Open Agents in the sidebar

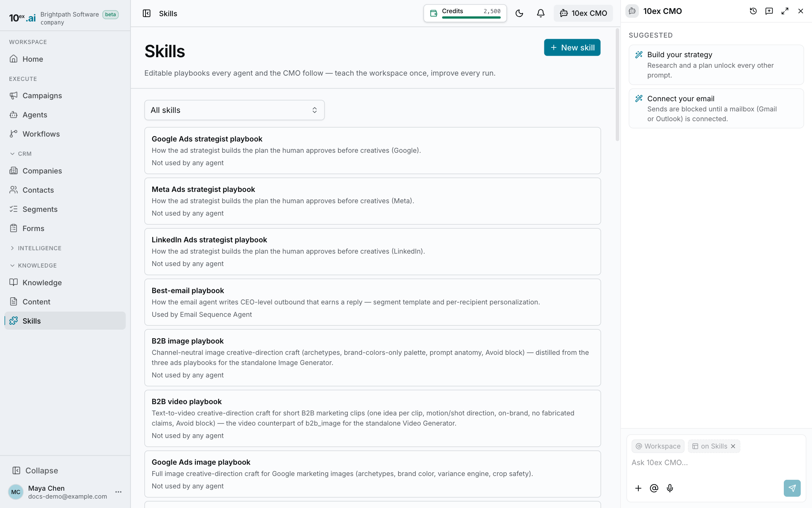pyautogui.click(x=65, y=115)
